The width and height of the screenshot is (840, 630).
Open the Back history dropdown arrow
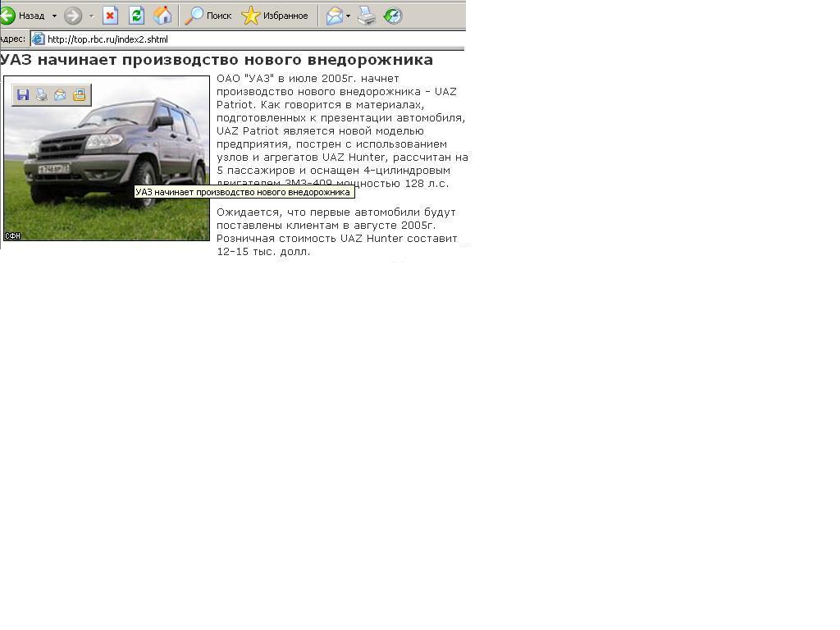54,16
